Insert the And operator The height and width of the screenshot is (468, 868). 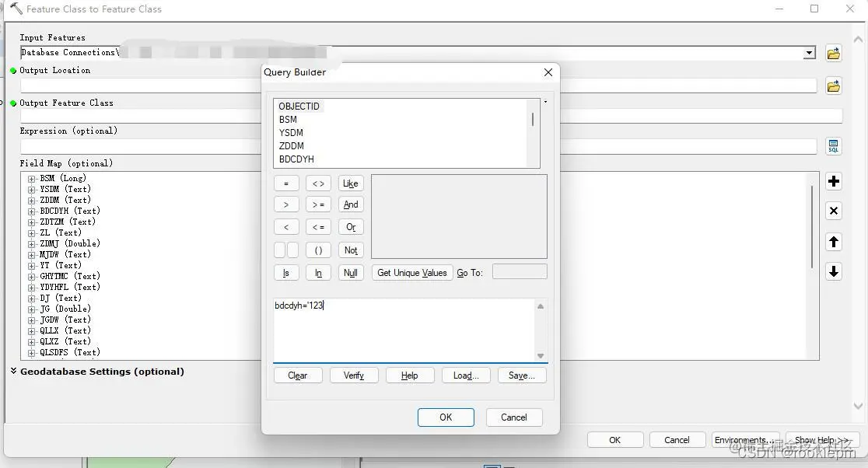(x=351, y=204)
